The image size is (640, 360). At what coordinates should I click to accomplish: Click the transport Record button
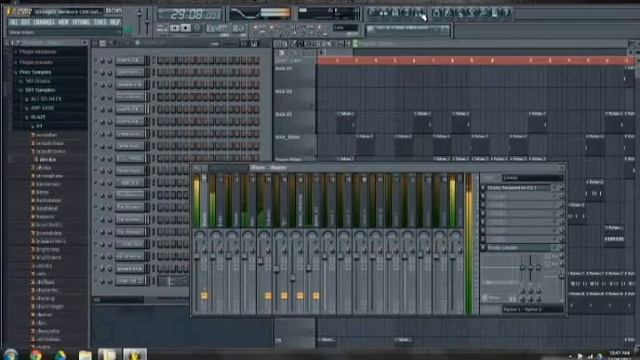coord(197,28)
